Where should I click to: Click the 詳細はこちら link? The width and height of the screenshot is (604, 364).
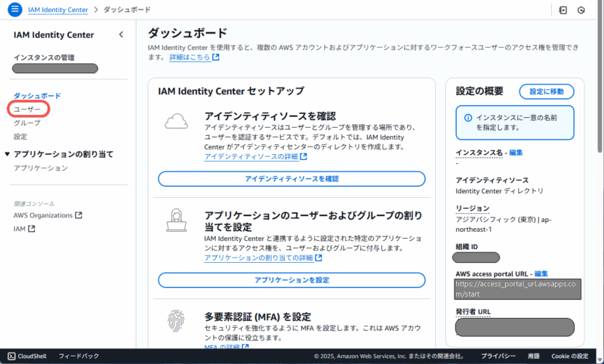pyautogui.click(x=190, y=57)
